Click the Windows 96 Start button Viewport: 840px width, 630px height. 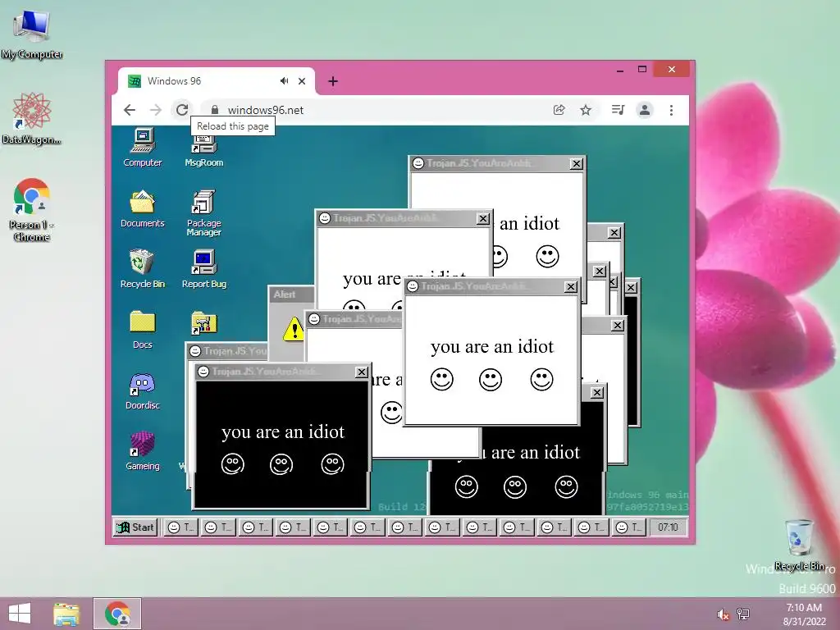(x=135, y=527)
